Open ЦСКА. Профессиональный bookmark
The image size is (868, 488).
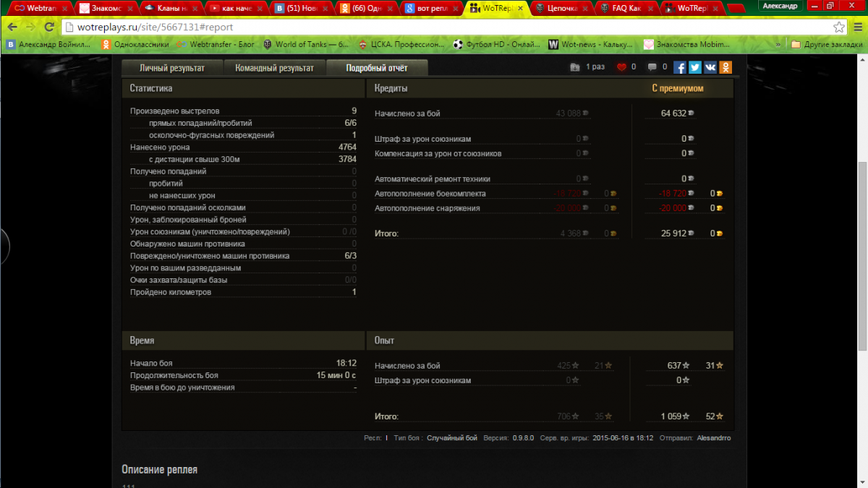[401, 44]
